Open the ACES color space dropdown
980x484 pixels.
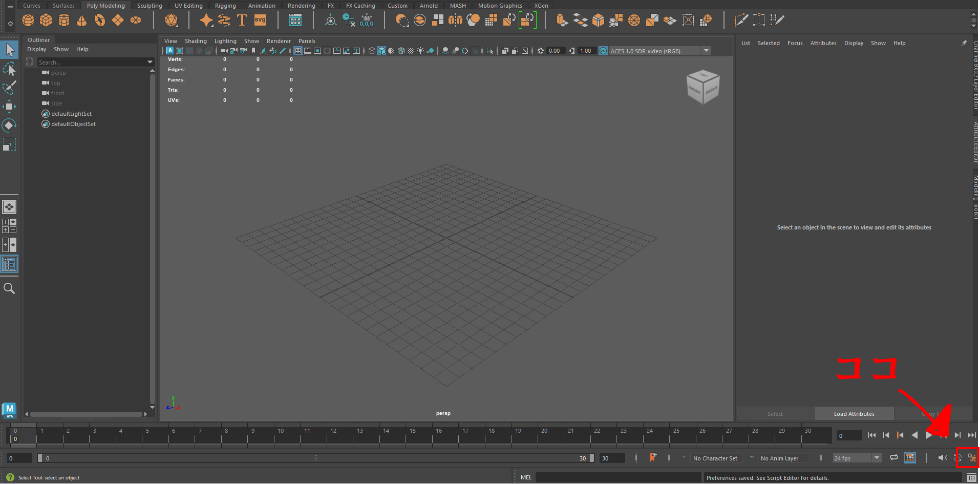[x=707, y=51]
